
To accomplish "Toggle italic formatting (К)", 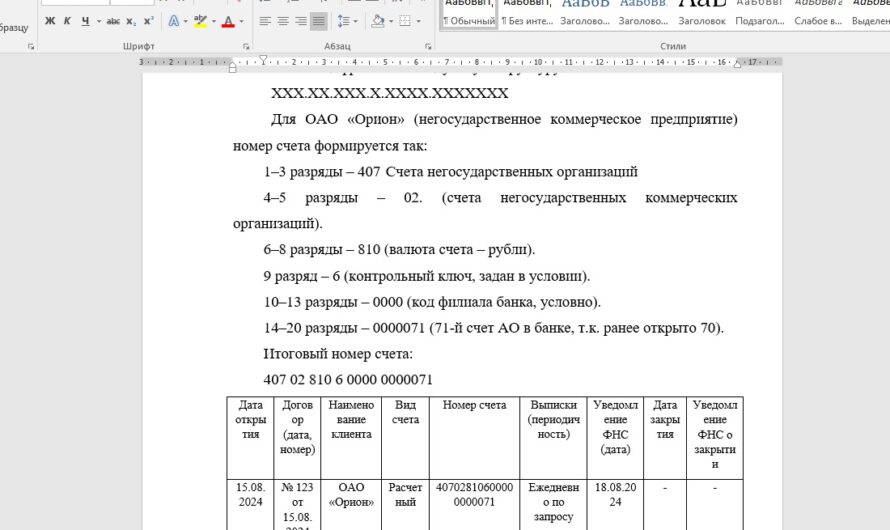I will click(67, 22).
